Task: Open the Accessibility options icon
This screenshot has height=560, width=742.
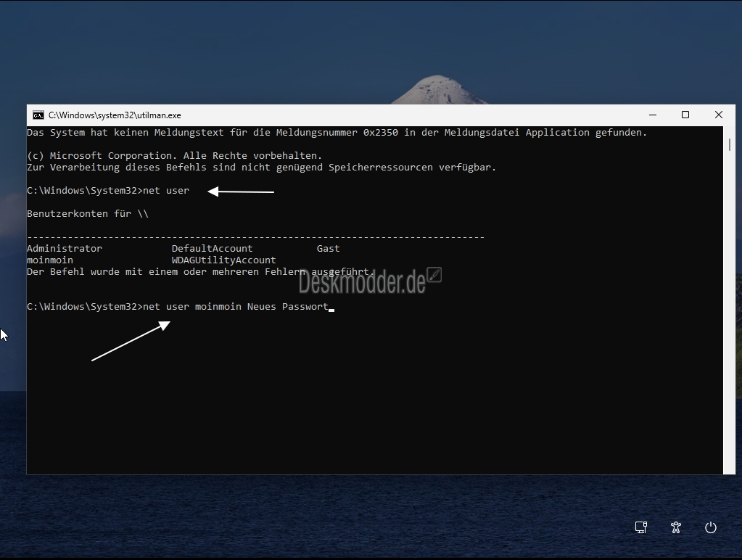Action: click(x=676, y=527)
